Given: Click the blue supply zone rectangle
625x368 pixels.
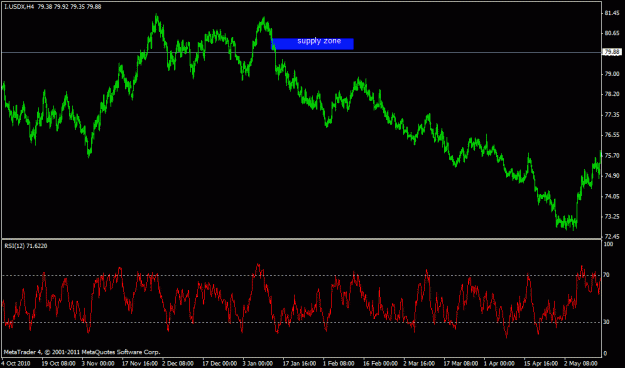Looking at the screenshot, I should (312, 44).
